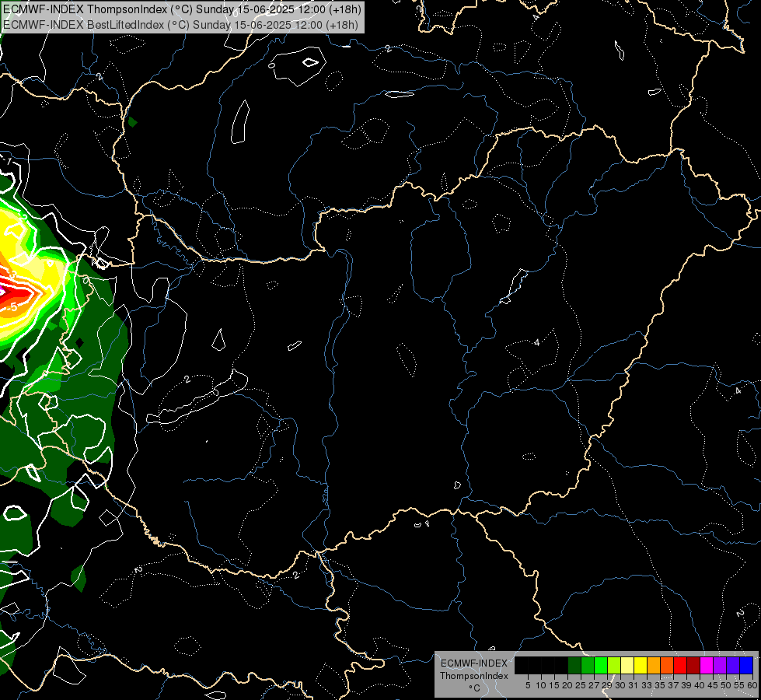Click the bright green 27–29 legend swatch
Screen dimensions: 761x700
point(601,665)
